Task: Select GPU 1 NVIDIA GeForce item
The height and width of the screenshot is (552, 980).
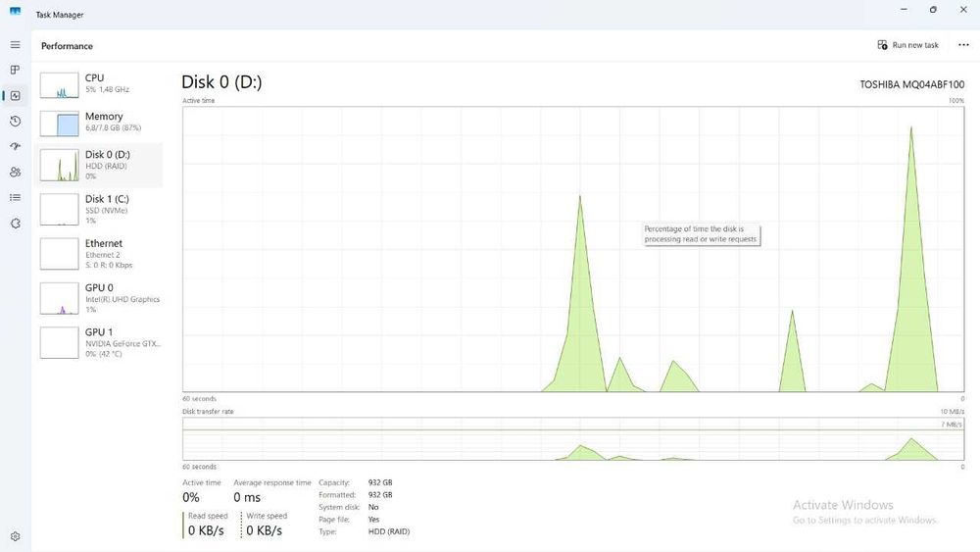Action: click(99, 342)
